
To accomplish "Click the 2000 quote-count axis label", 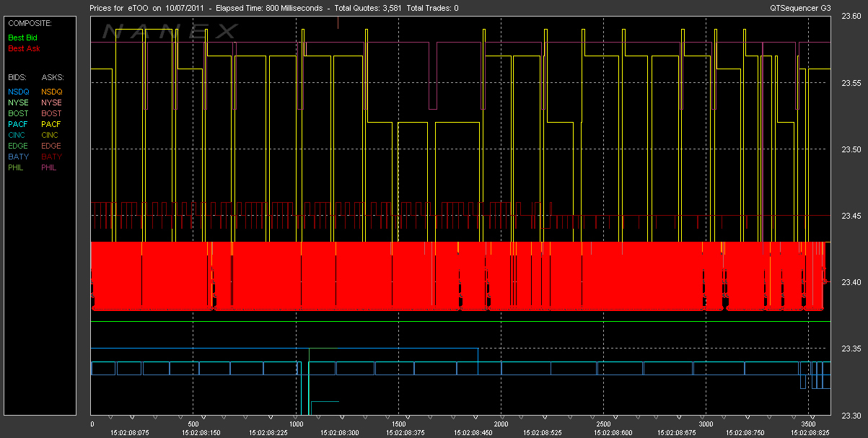I will click(501, 424).
